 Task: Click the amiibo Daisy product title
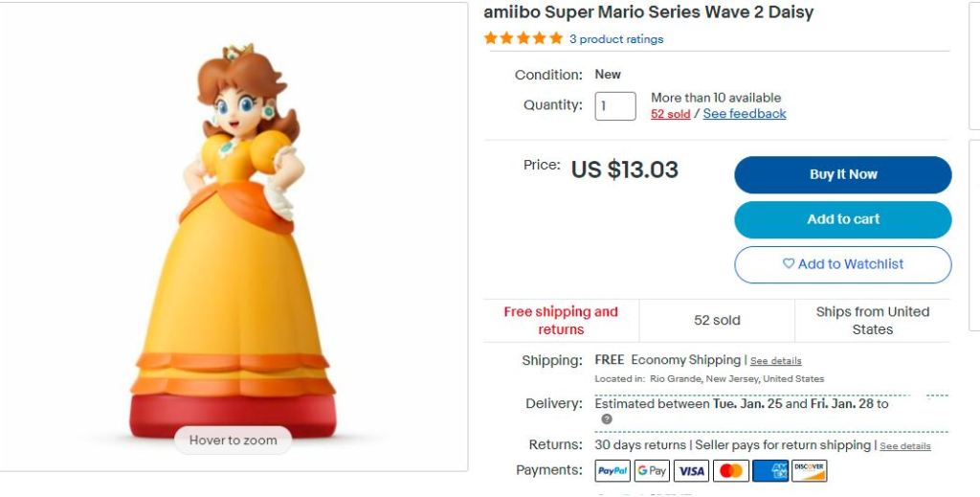[x=649, y=12]
